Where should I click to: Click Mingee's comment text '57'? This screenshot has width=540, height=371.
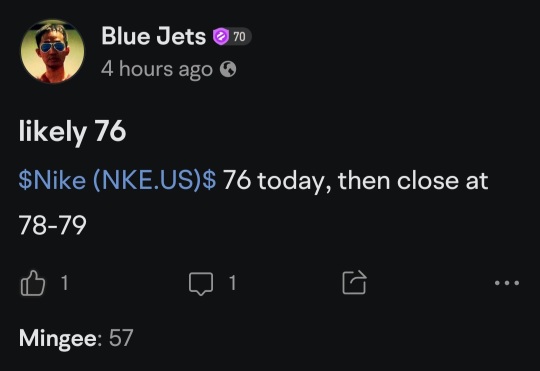(121, 338)
